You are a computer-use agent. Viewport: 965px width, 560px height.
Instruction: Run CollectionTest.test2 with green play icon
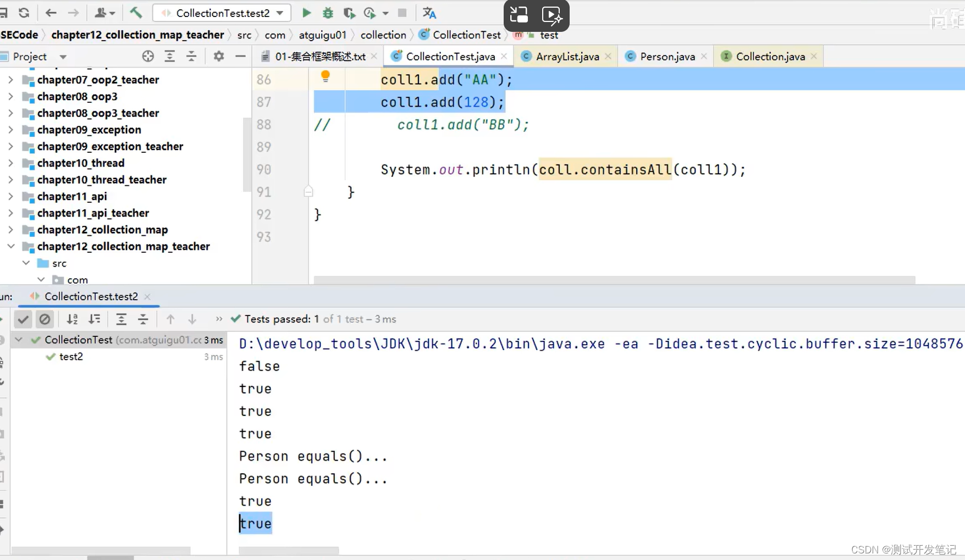307,13
